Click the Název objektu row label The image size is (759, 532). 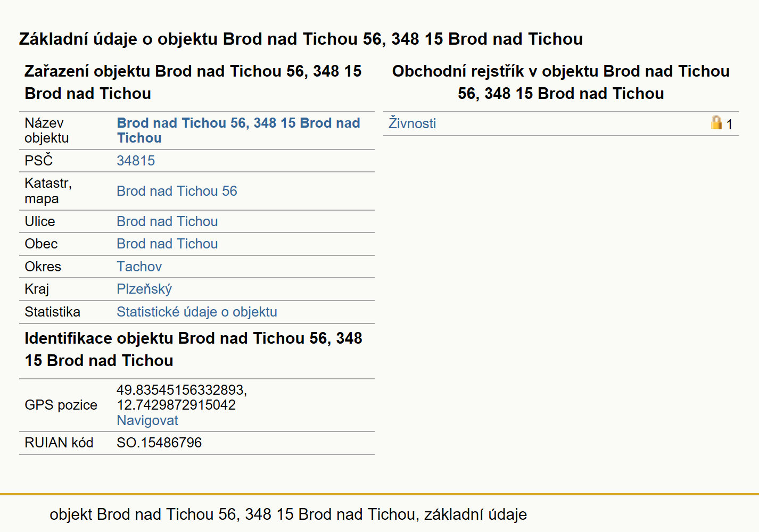[47, 130]
